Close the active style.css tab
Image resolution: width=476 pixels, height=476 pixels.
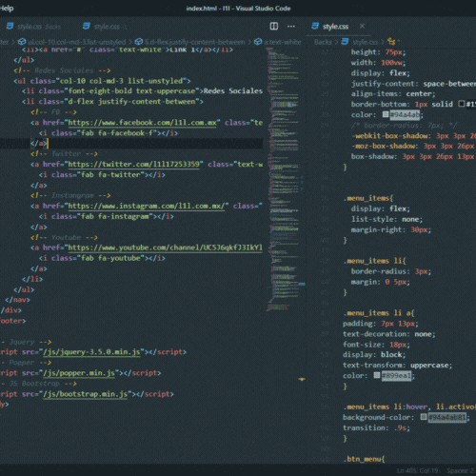click(362, 26)
